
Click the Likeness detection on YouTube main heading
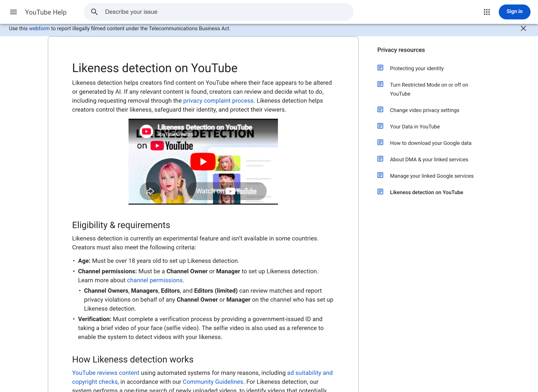(x=155, y=68)
